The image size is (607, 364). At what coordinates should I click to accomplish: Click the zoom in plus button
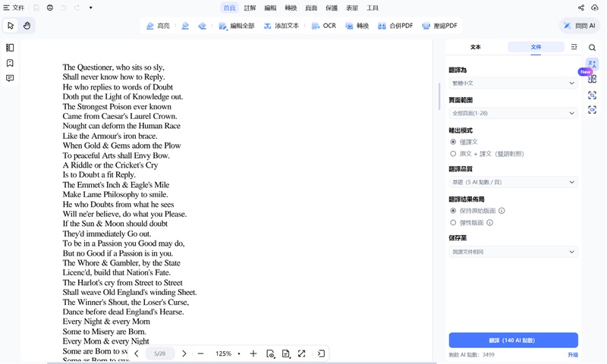(253, 353)
